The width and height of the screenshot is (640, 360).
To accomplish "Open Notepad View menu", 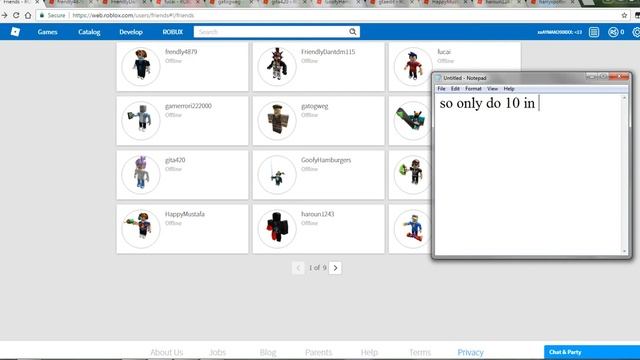I will coord(492,89).
